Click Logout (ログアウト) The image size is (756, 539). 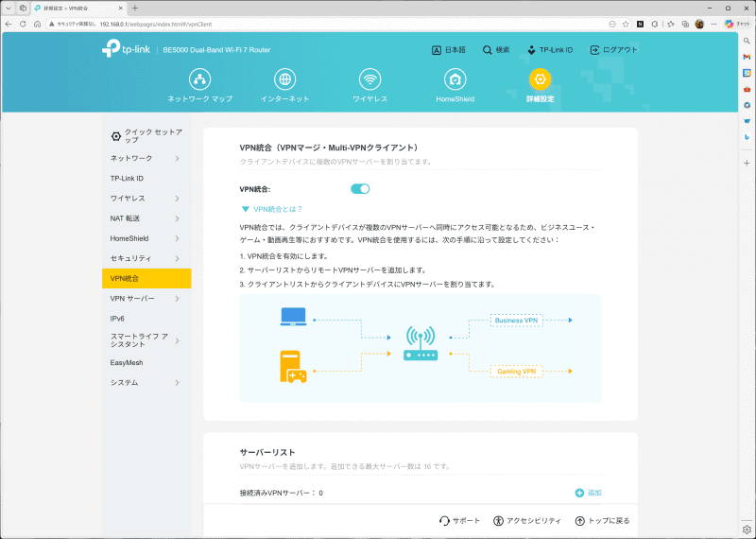pyautogui.click(x=613, y=50)
